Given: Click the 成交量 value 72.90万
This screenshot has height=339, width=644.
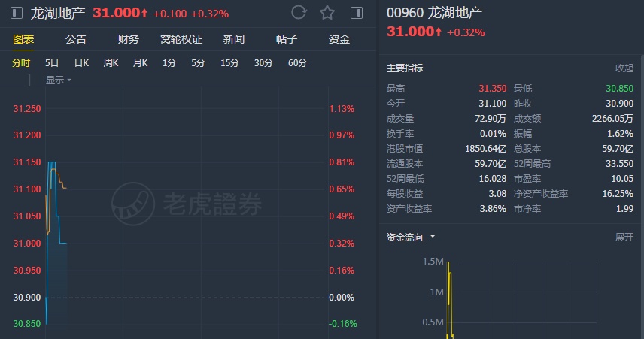Looking at the screenshot, I should point(491,119).
